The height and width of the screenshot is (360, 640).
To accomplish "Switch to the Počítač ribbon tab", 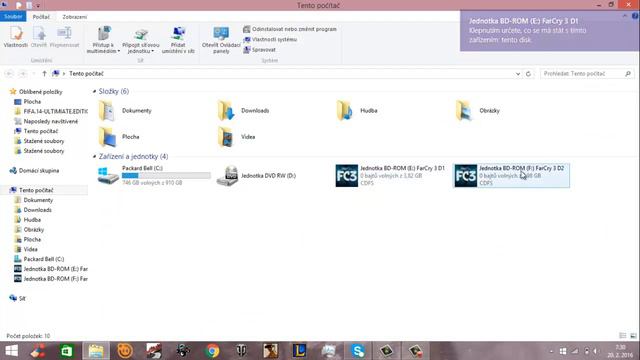I will tap(41, 17).
